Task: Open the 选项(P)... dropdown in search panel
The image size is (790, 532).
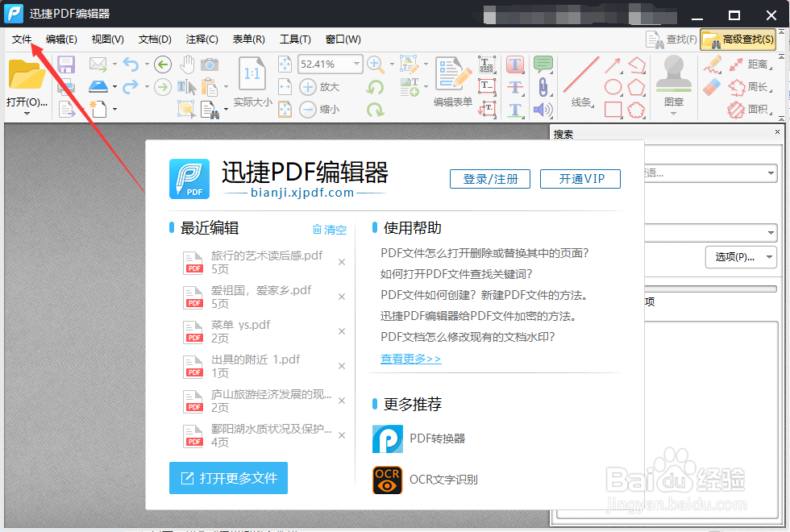Action: [741, 257]
